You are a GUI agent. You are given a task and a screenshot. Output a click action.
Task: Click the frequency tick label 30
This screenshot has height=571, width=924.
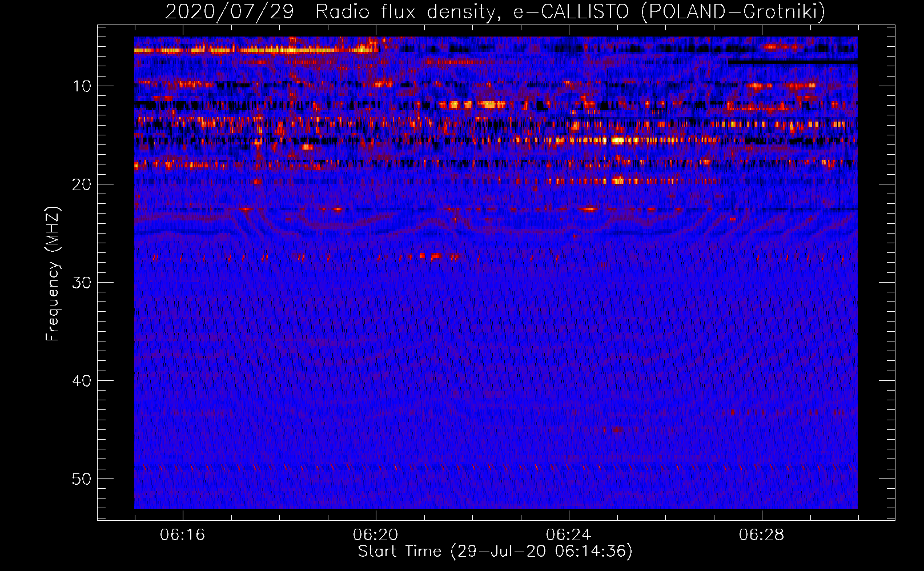(x=82, y=283)
